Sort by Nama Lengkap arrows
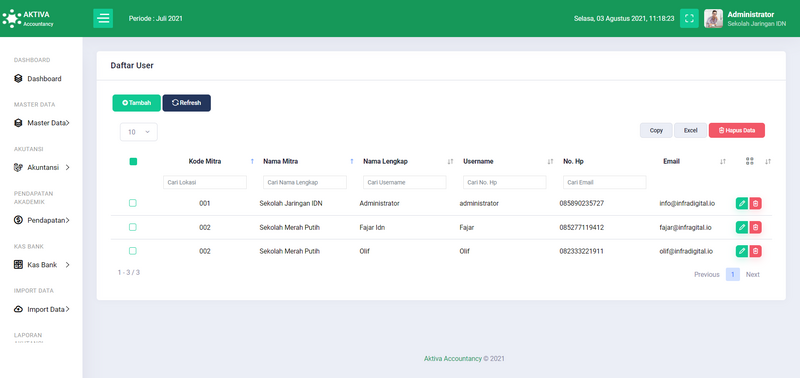Image resolution: width=800 pixels, height=378 pixels. 450,162
